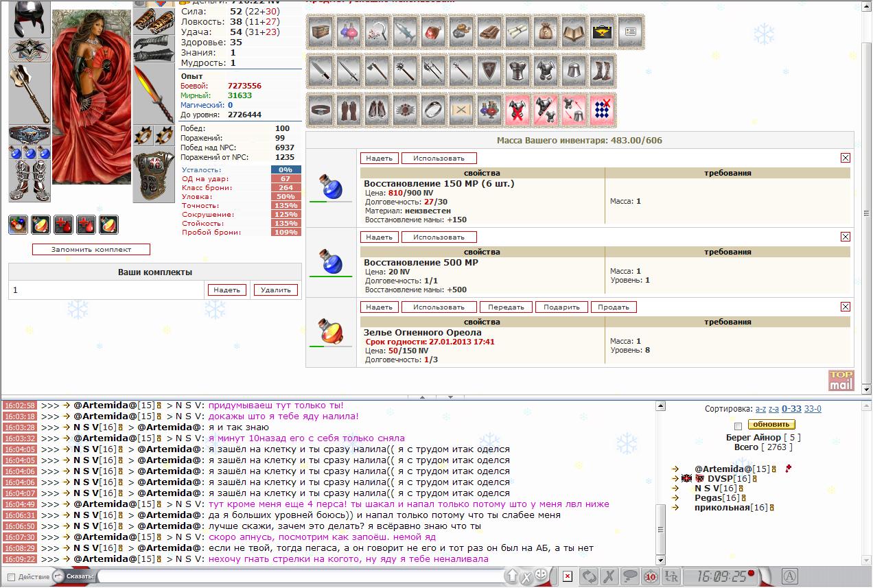Viewport: 873px width, 588px height.
Task: Sort player list a-z
Action: pos(760,409)
